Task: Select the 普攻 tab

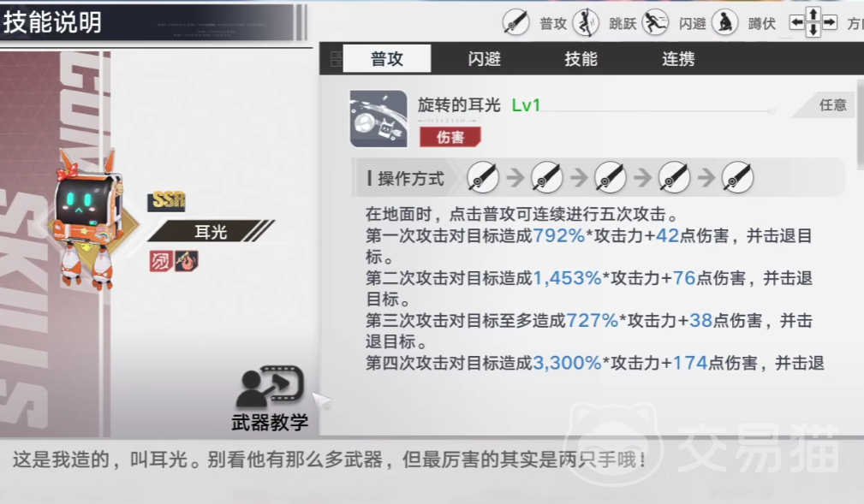Action: click(x=387, y=58)
